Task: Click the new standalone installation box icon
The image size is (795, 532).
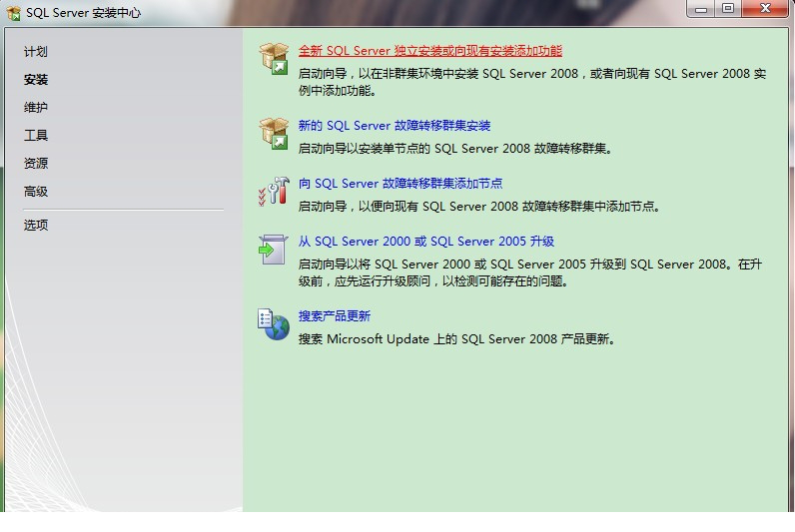Action: [275, 58]
